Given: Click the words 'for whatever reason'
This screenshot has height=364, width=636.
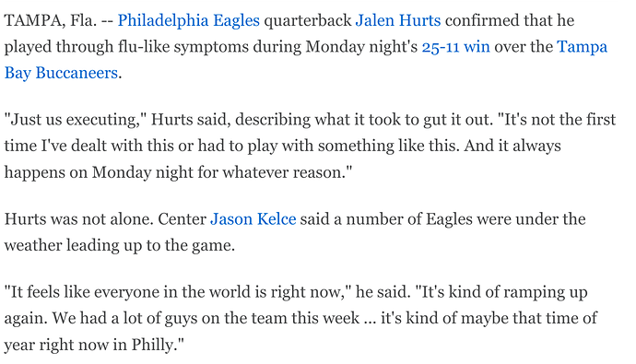Looking at the screenshot, I should 275,173.
